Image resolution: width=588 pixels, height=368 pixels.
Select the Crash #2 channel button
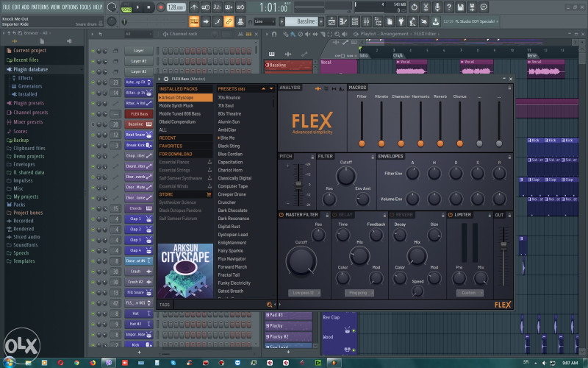pos(138,282)
